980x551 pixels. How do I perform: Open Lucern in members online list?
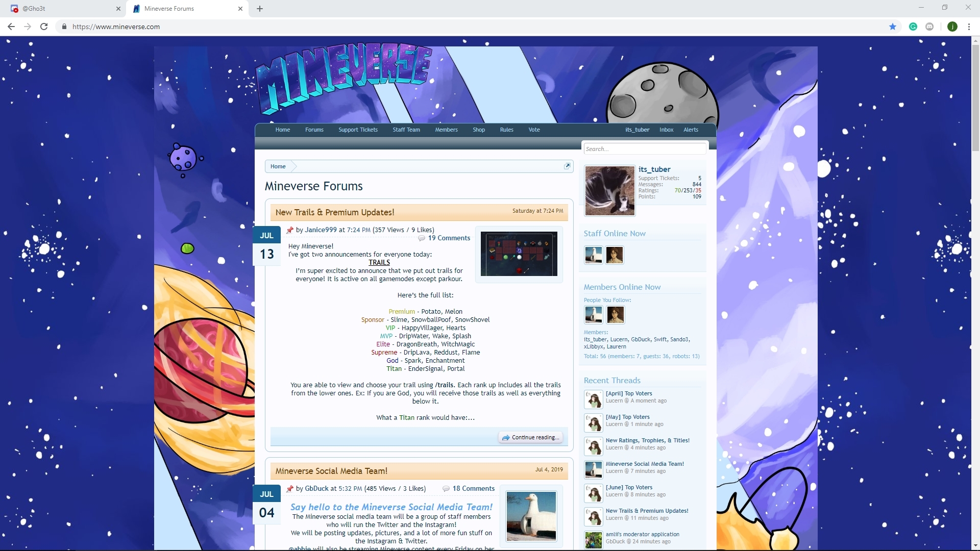[619, 339]
